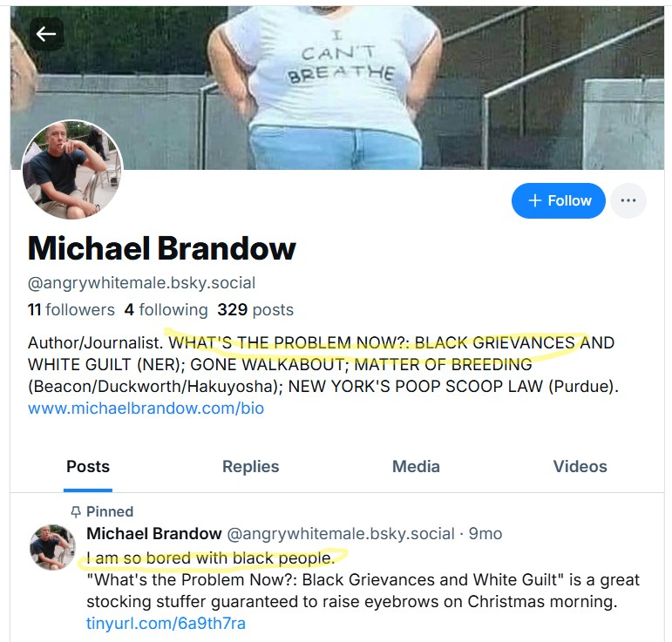Open the 9mo post timestamp

coord(485,534)
